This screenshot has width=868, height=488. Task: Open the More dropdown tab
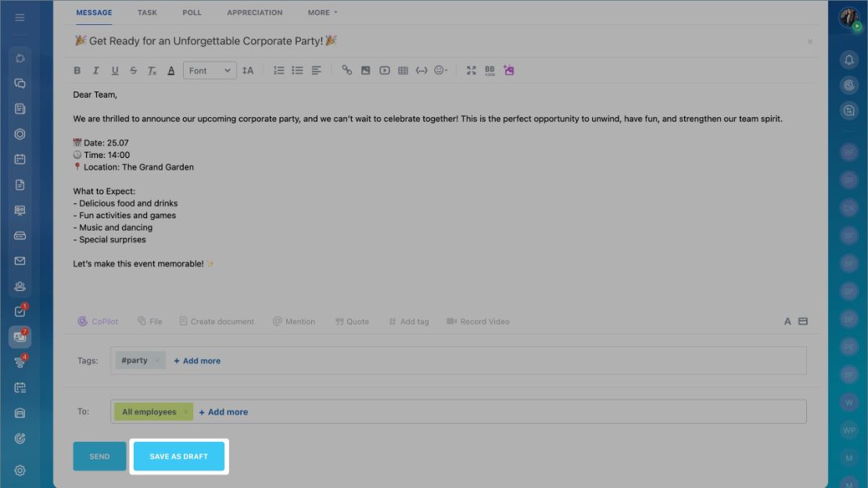point(322,13)
